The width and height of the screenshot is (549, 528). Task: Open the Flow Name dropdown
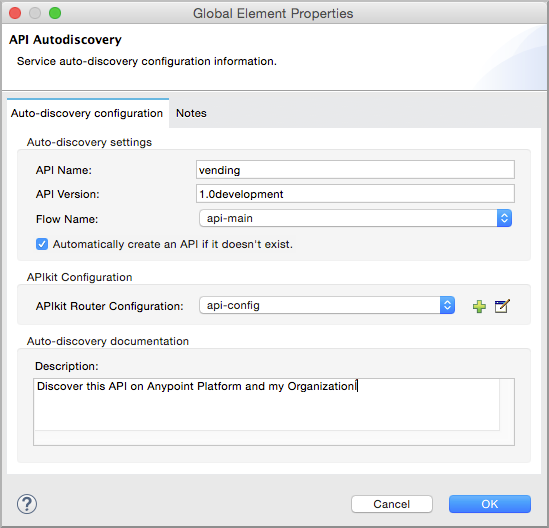point(355,218)
